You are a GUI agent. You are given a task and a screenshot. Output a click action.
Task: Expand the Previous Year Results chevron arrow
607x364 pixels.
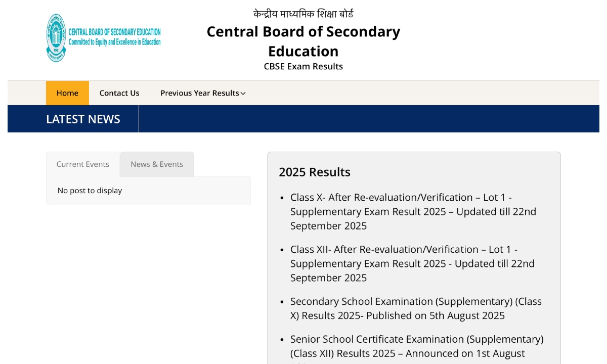(x=242, y=93)
